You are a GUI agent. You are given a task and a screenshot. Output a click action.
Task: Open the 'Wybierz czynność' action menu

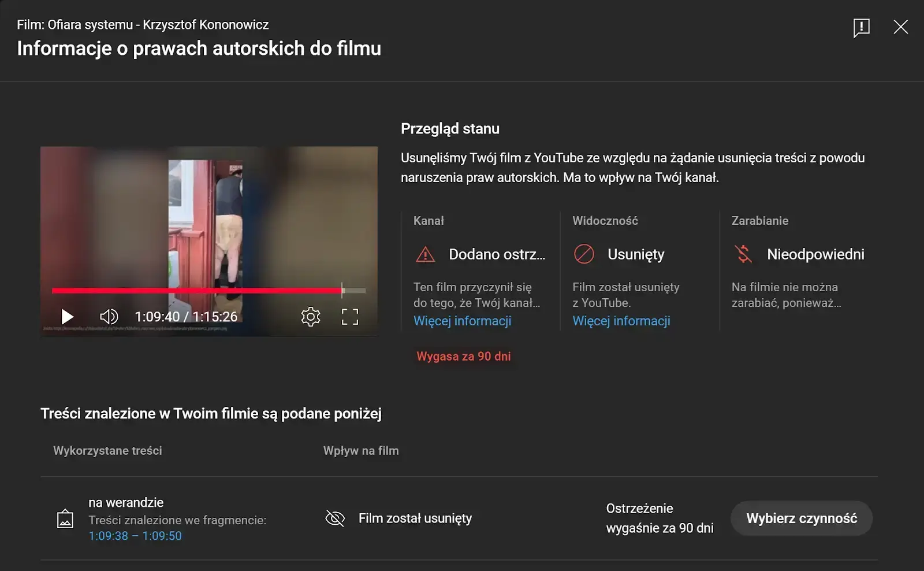pos(802,518)
